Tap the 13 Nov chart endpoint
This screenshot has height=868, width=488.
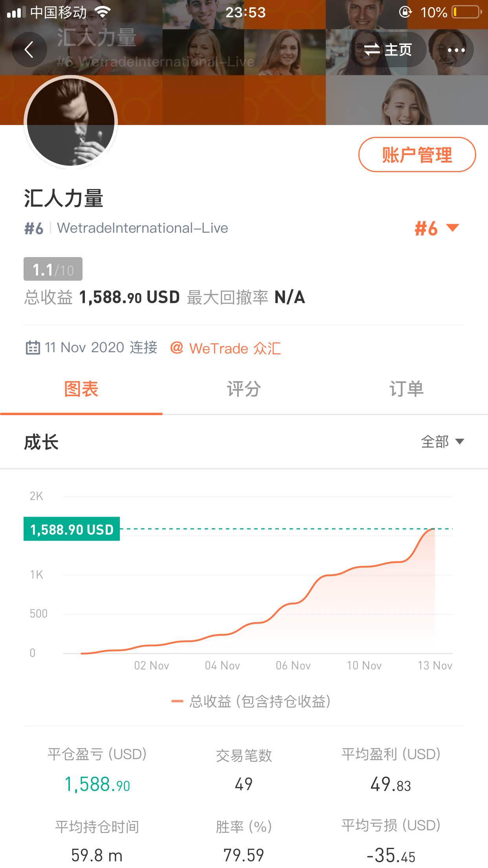pyautogui.click(x=434, y=529)
